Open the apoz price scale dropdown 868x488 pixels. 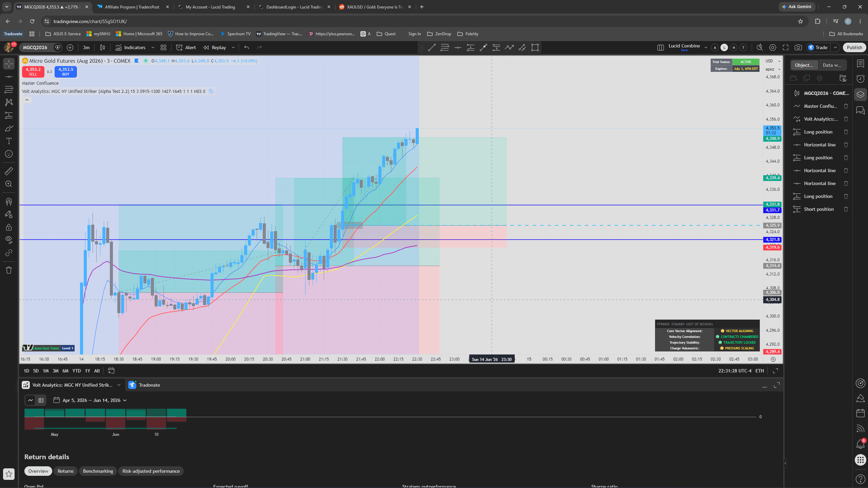(773, 69)
